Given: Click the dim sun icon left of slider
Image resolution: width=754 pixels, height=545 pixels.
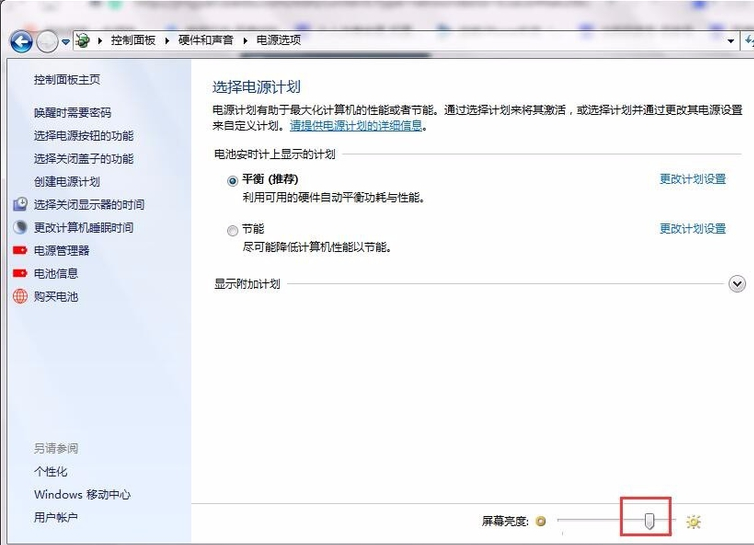Looking at the screenshot, I should 541,521.
